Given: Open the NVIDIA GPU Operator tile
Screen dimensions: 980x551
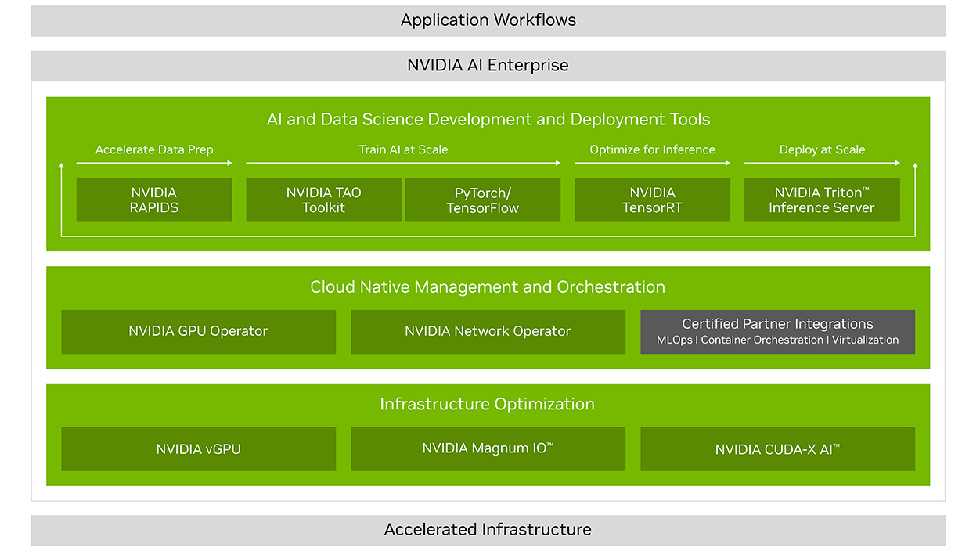Looking at the screenshot, I should pos(198,331).
